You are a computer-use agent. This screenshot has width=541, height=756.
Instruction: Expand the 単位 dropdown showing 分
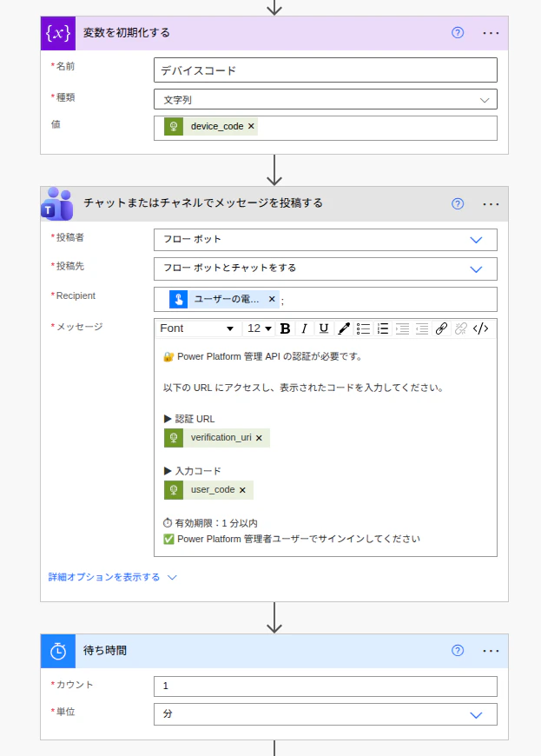point(326,714)
